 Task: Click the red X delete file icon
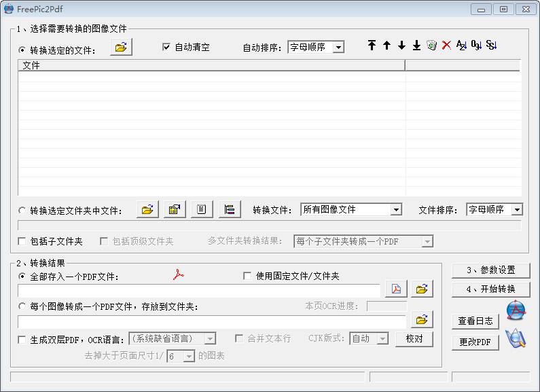(x=446, y=46)
